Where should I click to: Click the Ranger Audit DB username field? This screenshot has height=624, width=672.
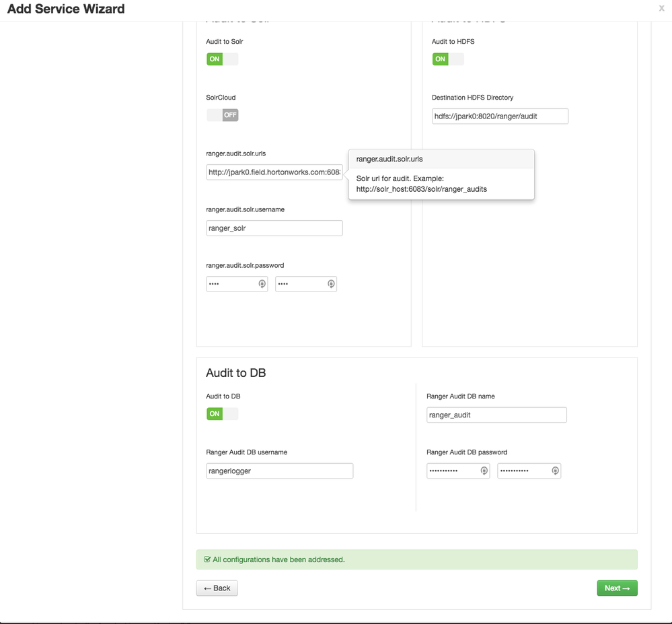pyautogui.click(x=279, y=471)
